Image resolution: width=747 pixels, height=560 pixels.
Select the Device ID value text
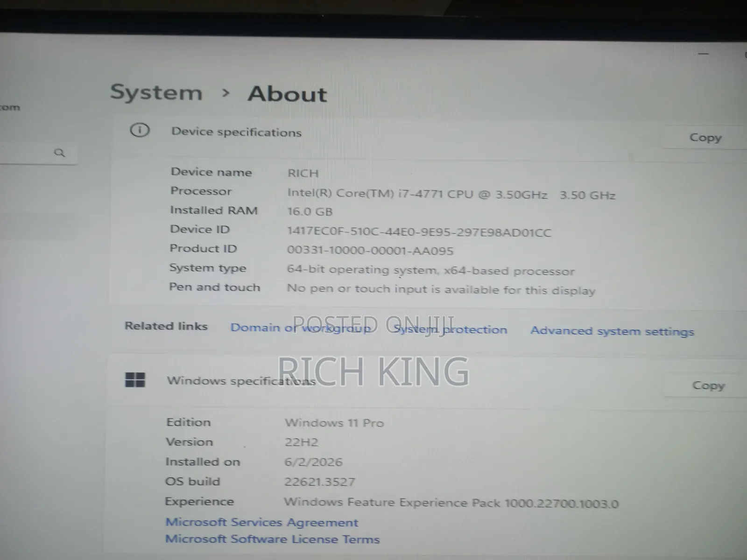(x=419, y=231)
